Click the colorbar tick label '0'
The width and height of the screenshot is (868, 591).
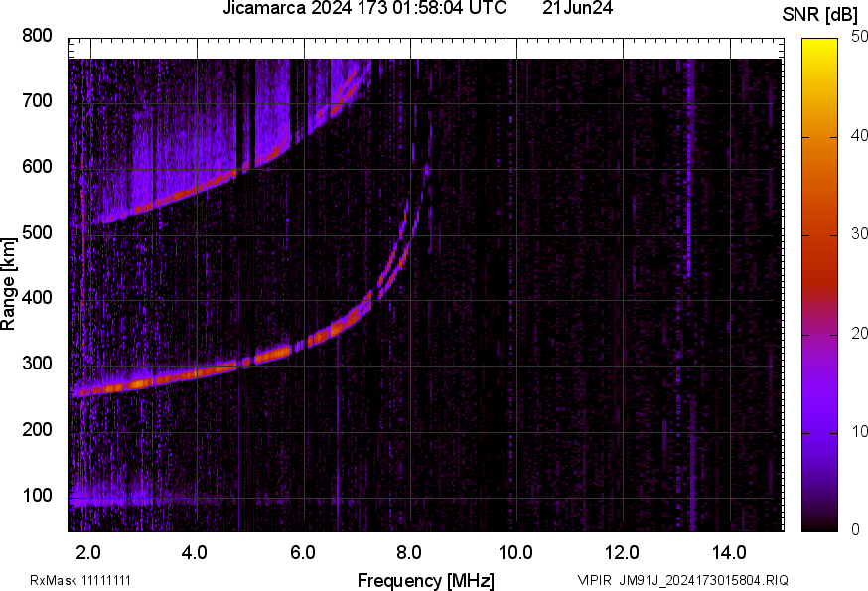pos(856,530)
